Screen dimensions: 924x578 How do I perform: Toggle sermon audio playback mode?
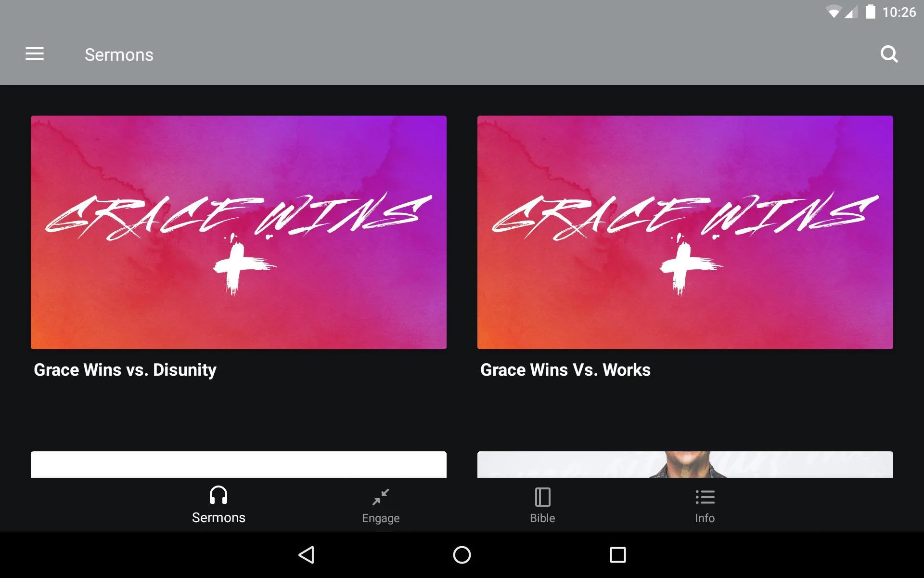coord(218,504)
